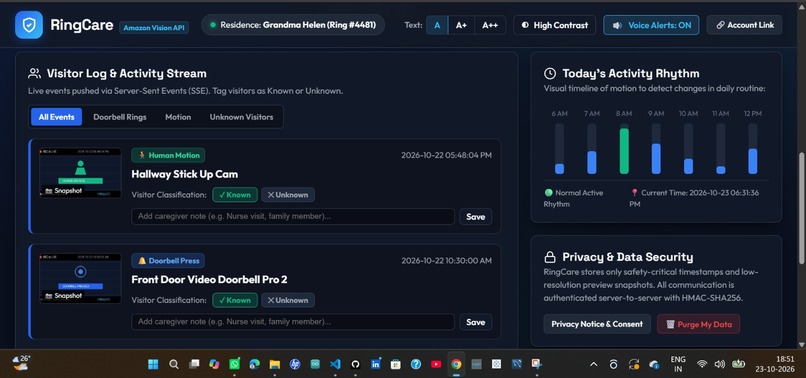The width and height of the screenshot is (806, 378).
Task: Open the HP app in the taskbar
Action: point(295,364)
